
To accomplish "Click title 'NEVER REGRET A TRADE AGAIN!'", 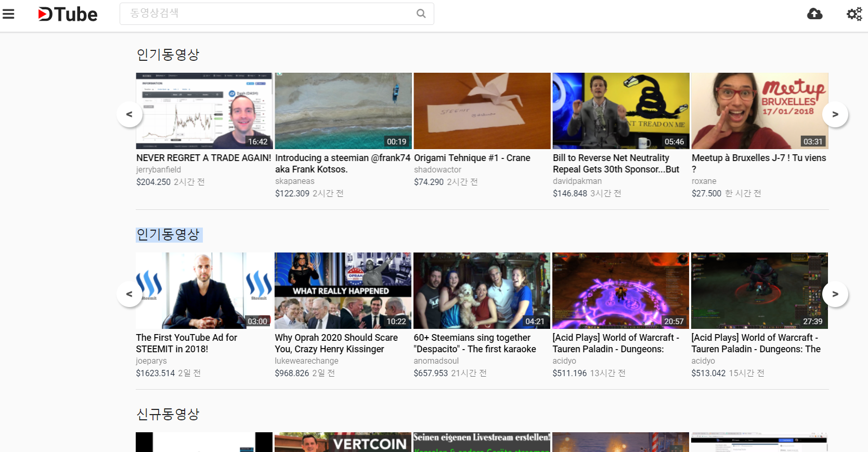I will pyautogui.click(x=204, y=158).
